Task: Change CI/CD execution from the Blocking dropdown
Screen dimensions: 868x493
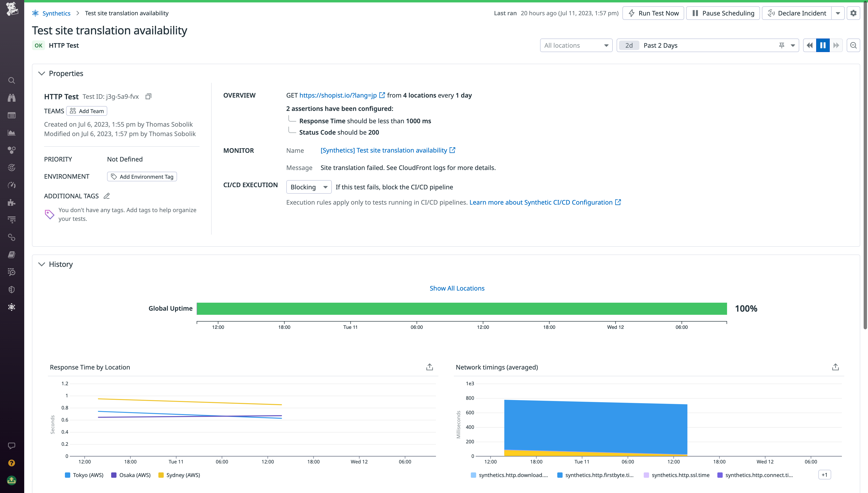Action: coord(309,186)
